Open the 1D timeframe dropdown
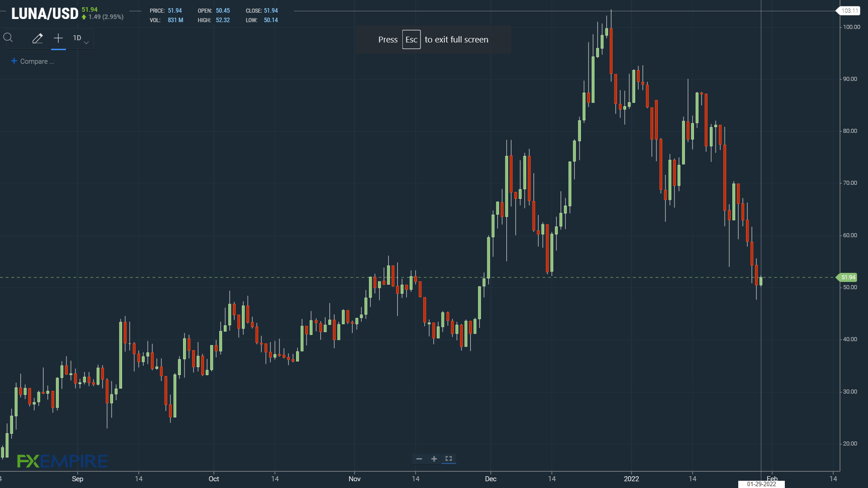868x488 pixels. click(x=81, y=39)
